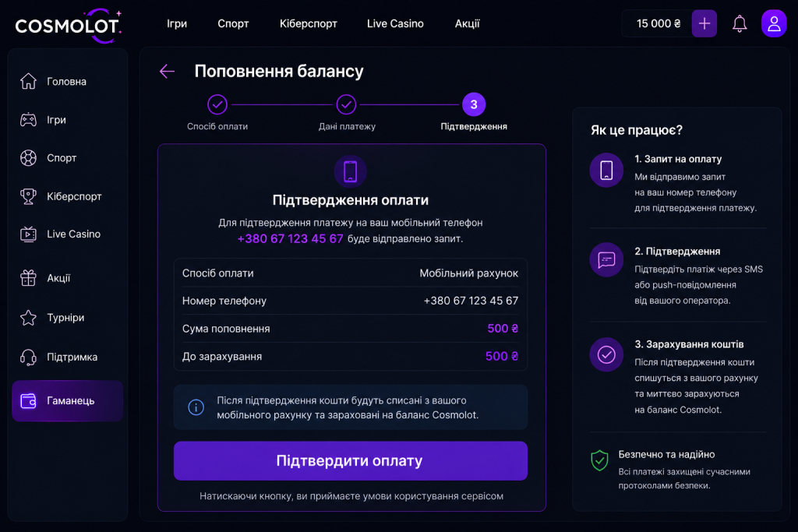Click the phone icon for Запит на оплату
The height and width of the screenshot is (532, 798).
click(x=606, y=170)
